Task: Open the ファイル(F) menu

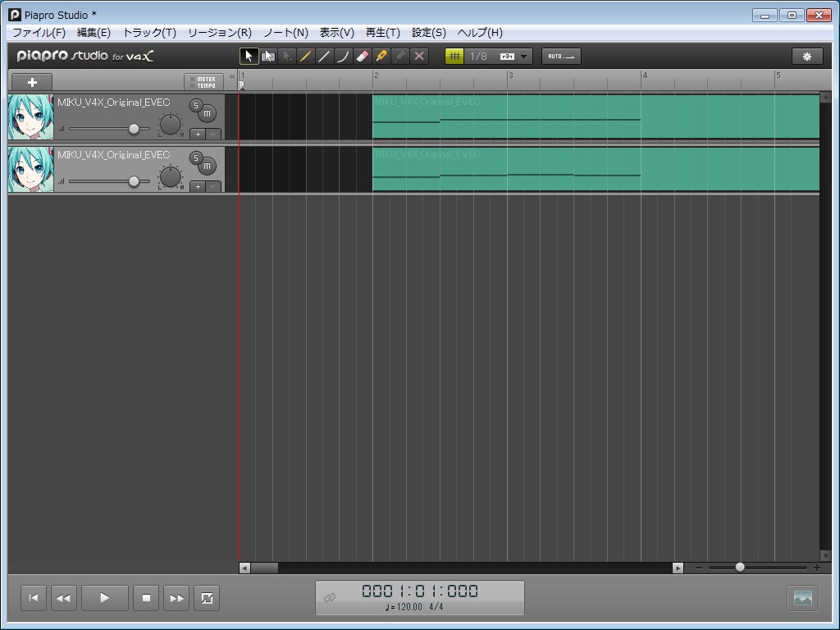Action: point(39,33)
